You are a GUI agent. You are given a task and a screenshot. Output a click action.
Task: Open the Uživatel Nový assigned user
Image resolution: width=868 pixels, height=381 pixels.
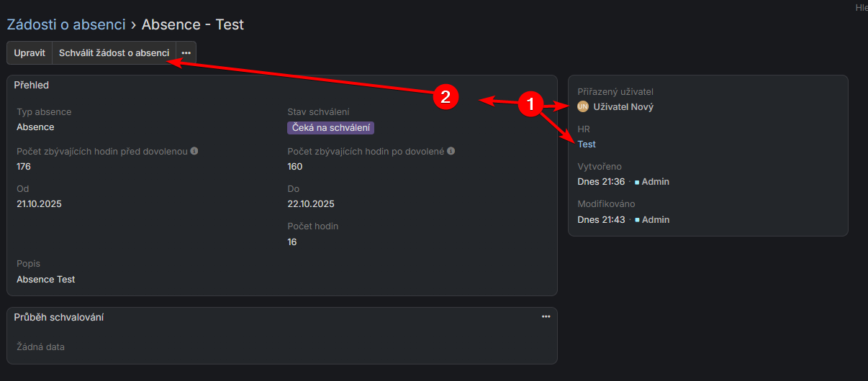pos(623,106)
